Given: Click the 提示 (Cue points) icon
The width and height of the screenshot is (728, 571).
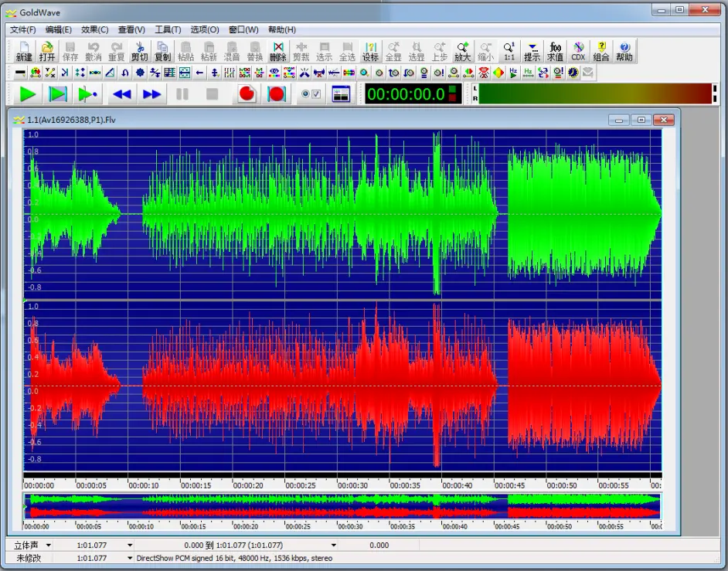Looking at the screenshot, I should (532, 51).
